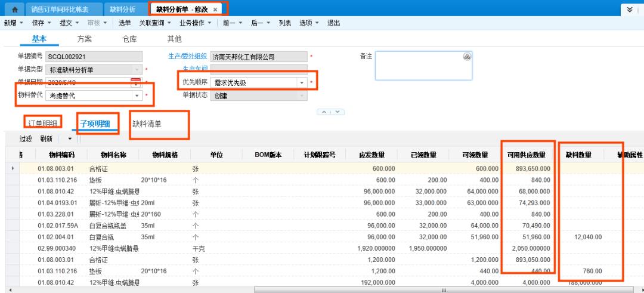Open the 关联查询 menu

(x=155, y=23)
